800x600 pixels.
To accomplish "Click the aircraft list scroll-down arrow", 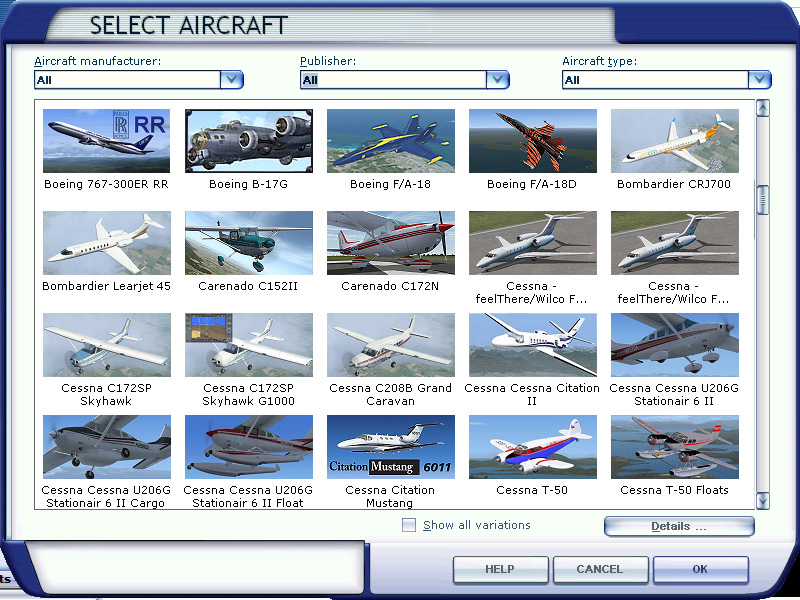I will 762,501.
